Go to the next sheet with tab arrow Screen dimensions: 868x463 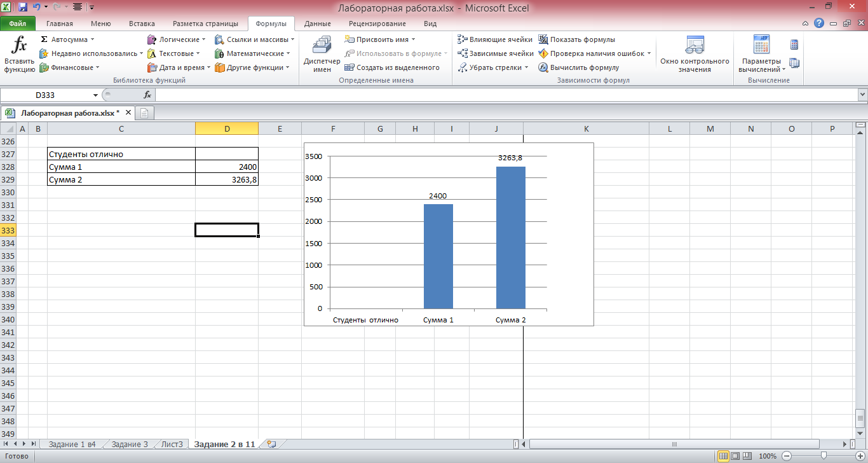click(24, 444)
